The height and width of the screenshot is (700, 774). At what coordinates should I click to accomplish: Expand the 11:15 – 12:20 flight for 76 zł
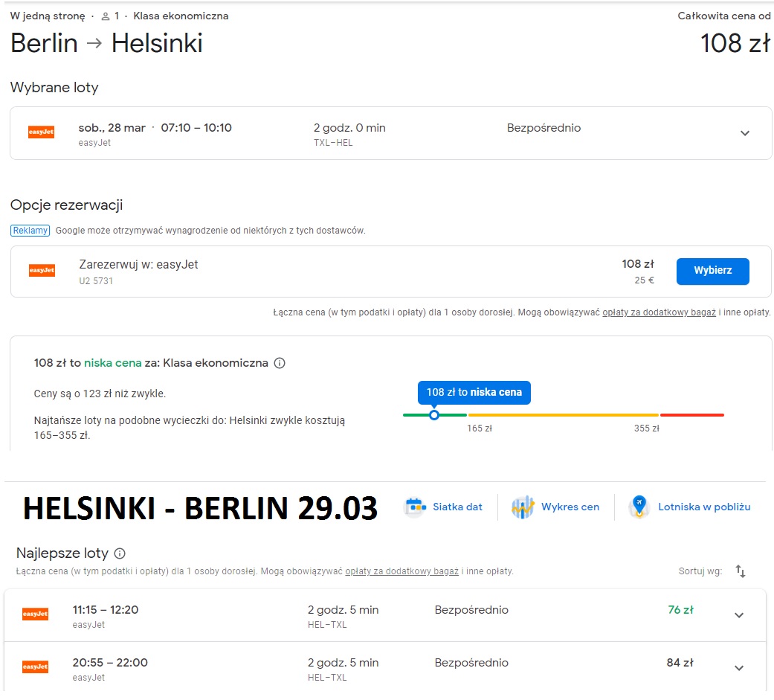(x=739, y=615)
